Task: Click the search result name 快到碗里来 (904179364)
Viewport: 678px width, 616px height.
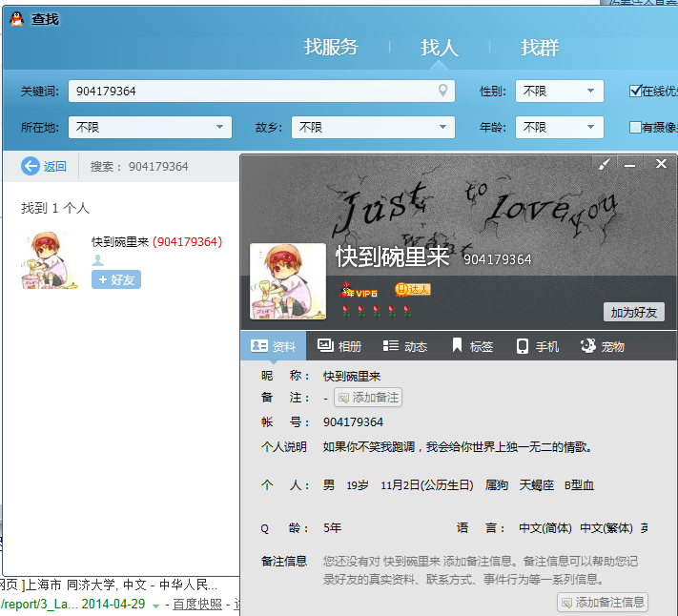Action: coord(157,241)
